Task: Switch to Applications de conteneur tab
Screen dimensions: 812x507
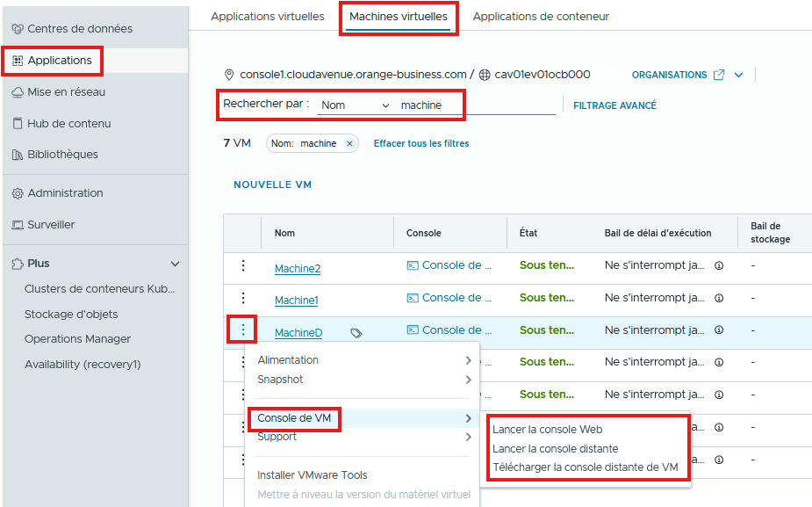Action: (541, 17)
